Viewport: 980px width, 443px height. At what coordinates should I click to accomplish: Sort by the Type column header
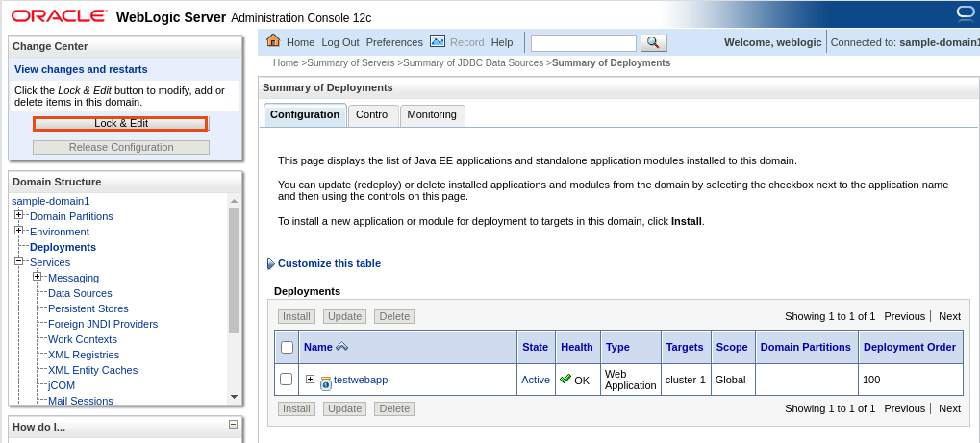tap(617, 348)
